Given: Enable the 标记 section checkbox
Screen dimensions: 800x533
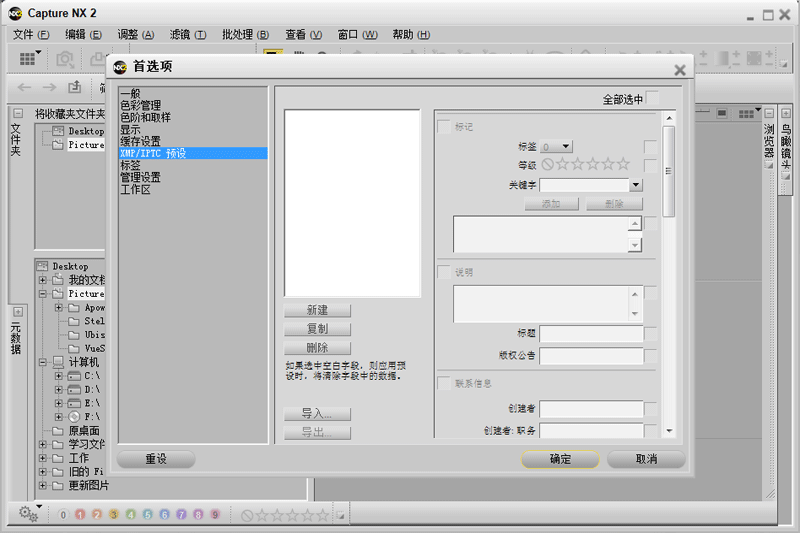Looking at the screenshot, I should (444, 126).
